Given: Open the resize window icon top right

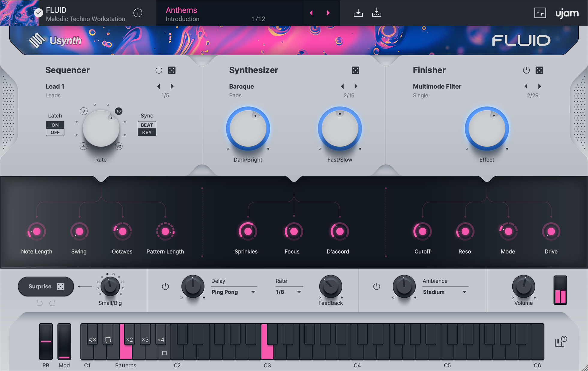Looking at the screenshot, I should coord(540,13).
